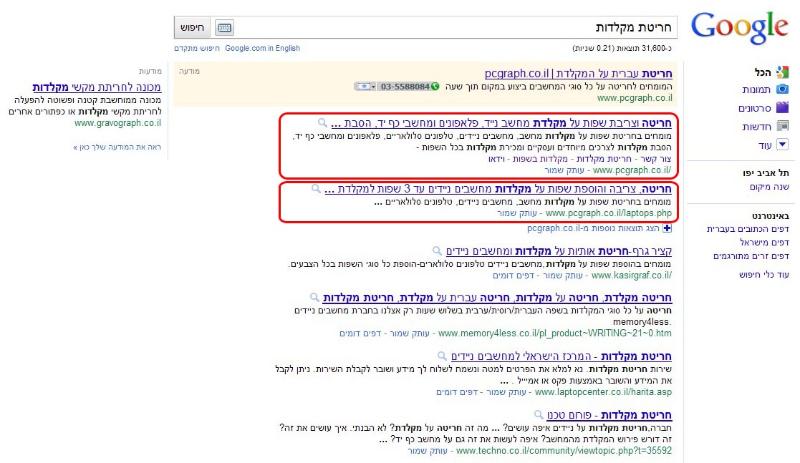
Task: Select the הכל (everything) sidebar icon
Action: 782,72
